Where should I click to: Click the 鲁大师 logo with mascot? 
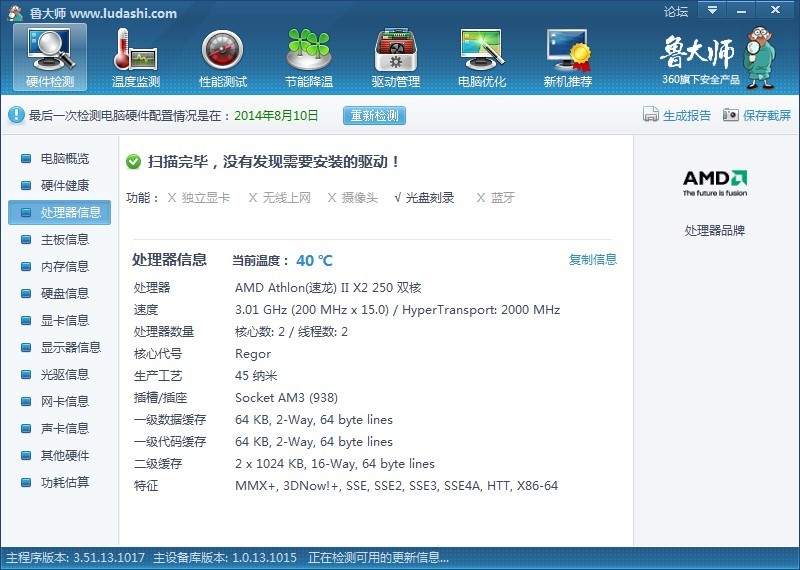717,58
